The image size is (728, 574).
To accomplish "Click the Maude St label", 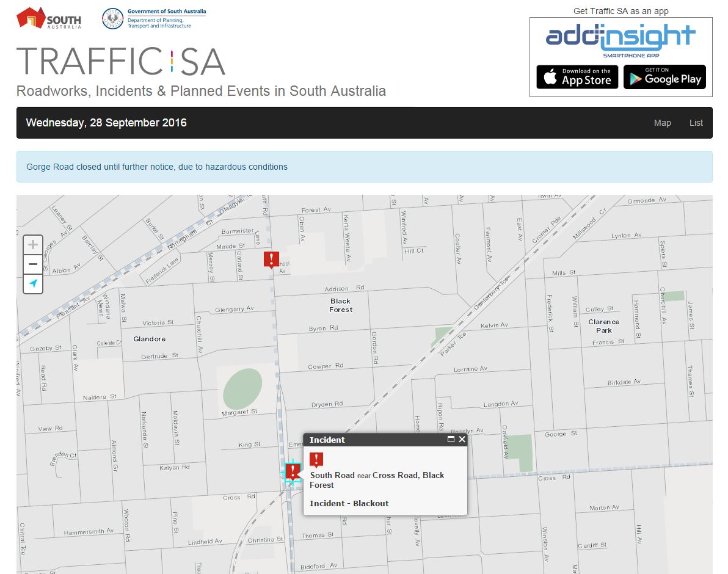I will (x=230, y=246).
